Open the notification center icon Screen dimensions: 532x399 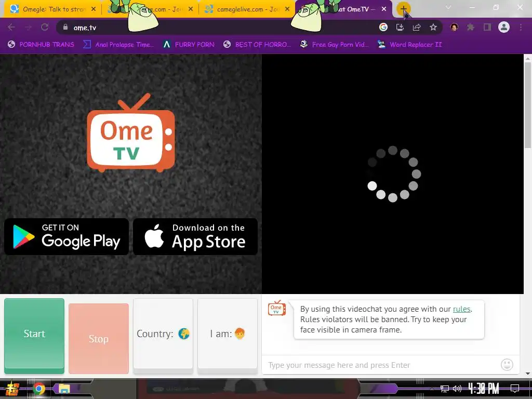[515, 389]
